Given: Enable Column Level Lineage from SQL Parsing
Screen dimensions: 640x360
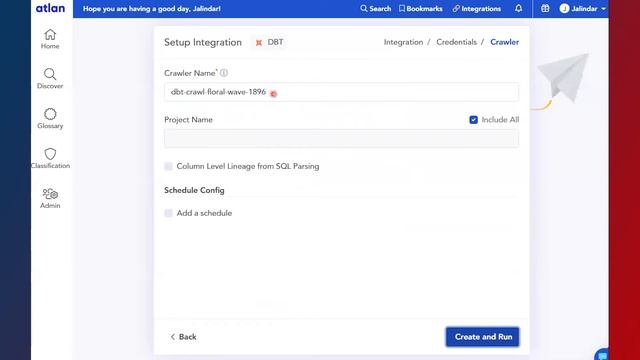Looking at the screenshot, I should (168, 166).
